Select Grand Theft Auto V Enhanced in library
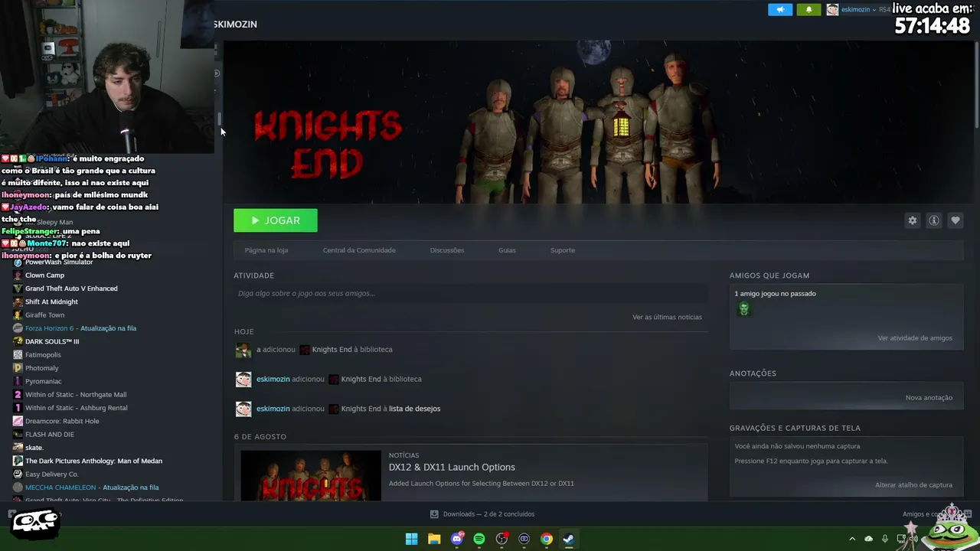 (71, 289)
